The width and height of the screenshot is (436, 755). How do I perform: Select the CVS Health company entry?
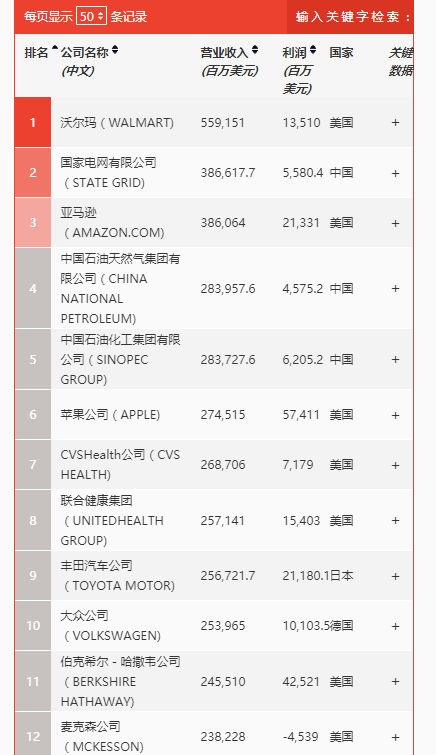(120, 465)
